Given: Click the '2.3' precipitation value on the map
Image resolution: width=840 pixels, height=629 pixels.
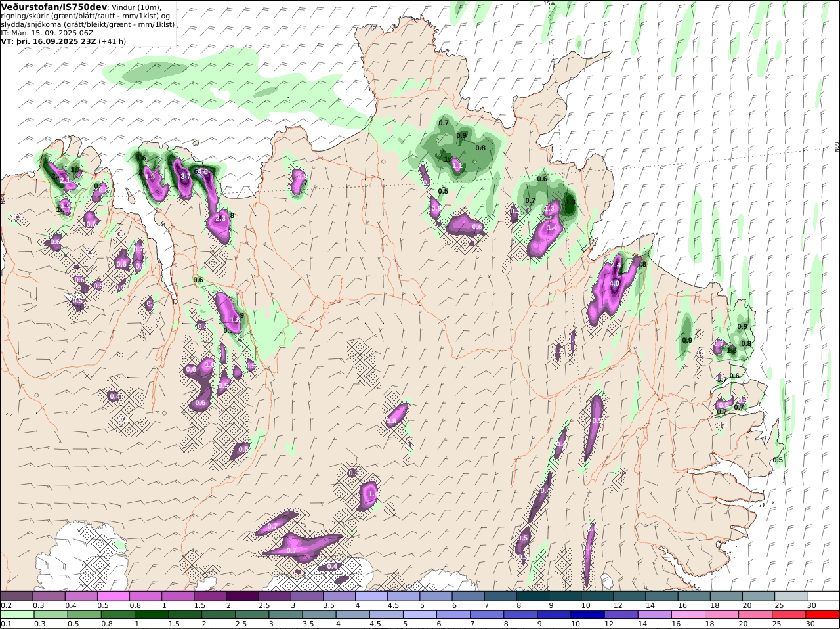Looking at the screenshot, I should [x=220, y=218].
